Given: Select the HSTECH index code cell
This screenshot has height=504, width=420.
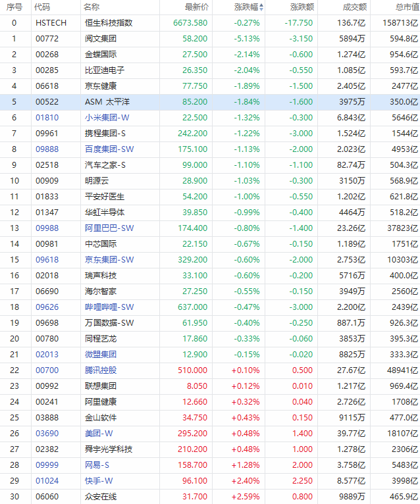Looking at the screenshot, I should point(51,23).
